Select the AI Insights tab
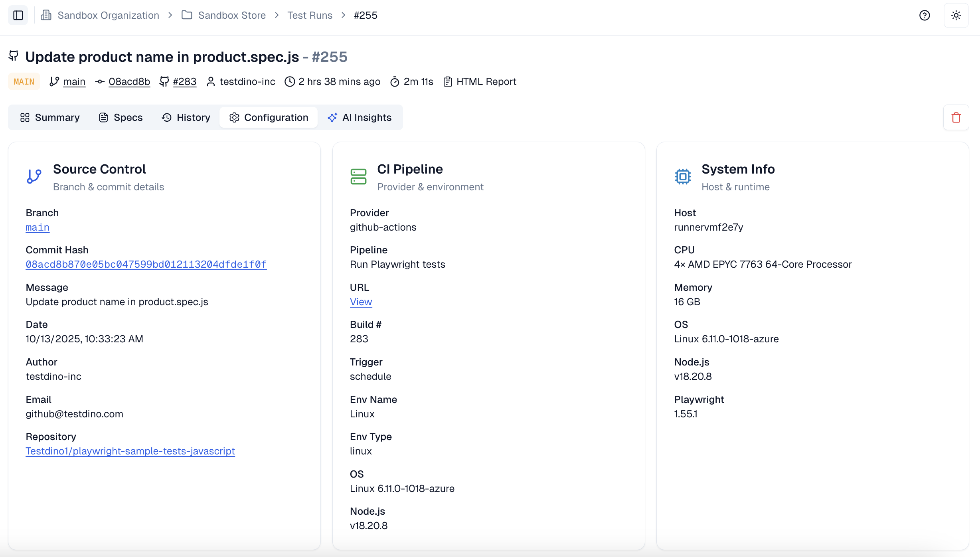 (360, 117)
